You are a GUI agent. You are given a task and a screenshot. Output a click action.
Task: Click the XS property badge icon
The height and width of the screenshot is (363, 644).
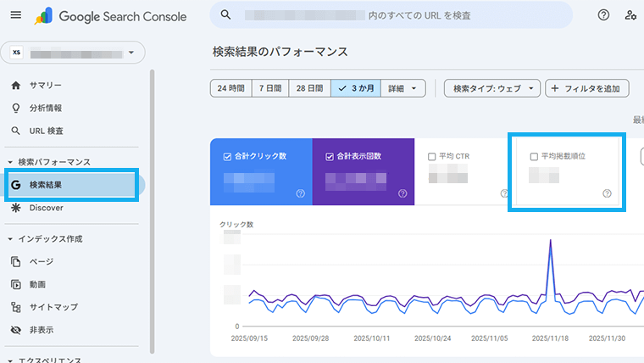[16, 53]
